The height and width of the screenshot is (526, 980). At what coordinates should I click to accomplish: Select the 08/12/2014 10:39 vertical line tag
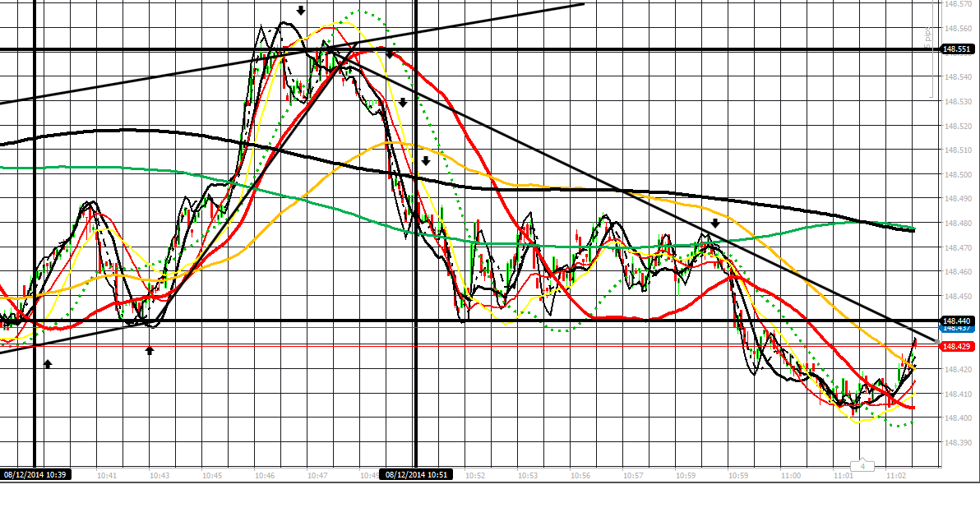coord(35,475)
